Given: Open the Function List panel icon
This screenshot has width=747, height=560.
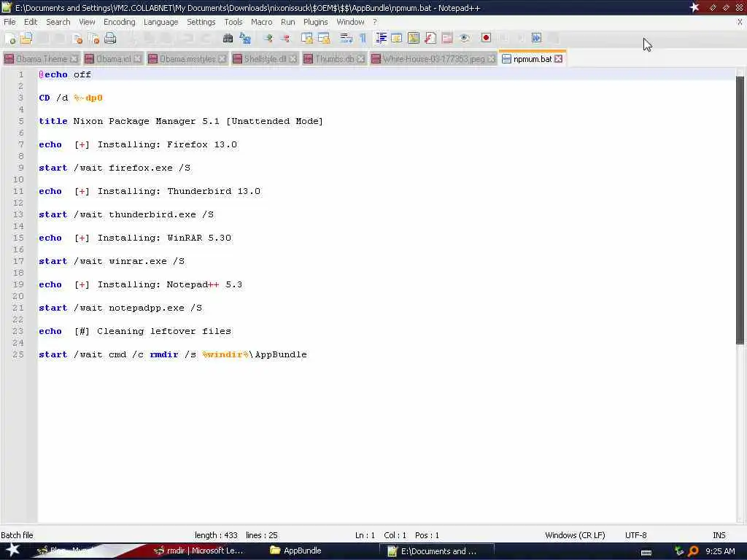Looking at the screenshot, I should 430,39.
